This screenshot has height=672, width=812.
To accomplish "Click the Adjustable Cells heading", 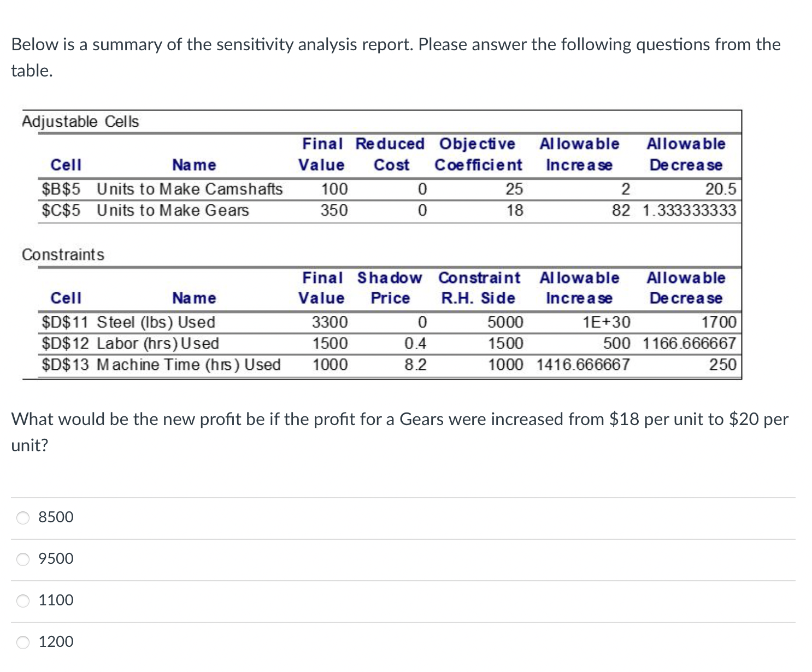I will click(x=80, y=121).
